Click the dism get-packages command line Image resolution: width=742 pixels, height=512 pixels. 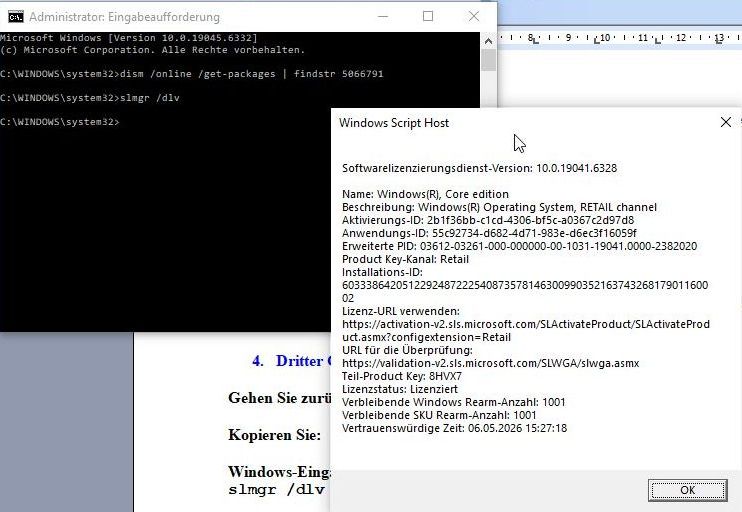point(192,74)
